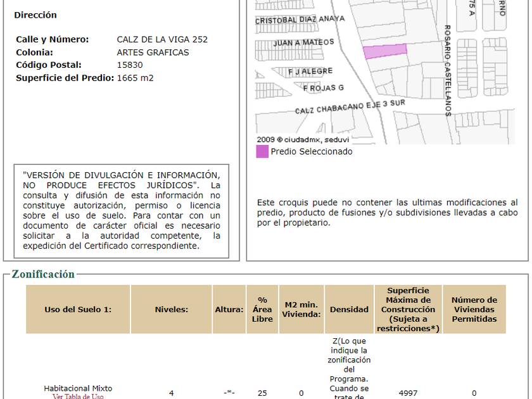The height and width of the screenshot is (399, 532).
Task: Click the M2 min. Vivienda column header
Action: [301, 310]
